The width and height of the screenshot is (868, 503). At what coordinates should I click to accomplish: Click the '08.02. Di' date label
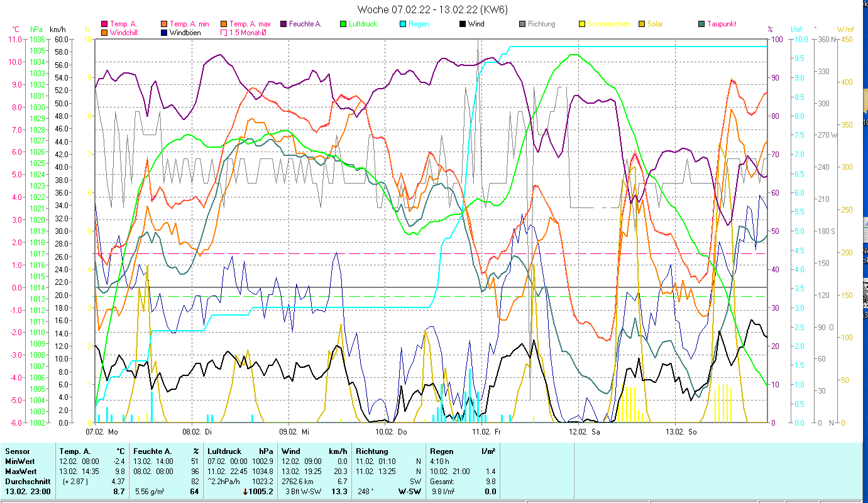197,432
